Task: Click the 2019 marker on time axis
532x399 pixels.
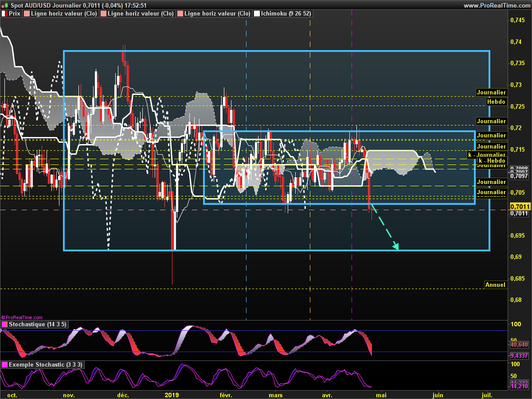Action: [x=172, y=395]
